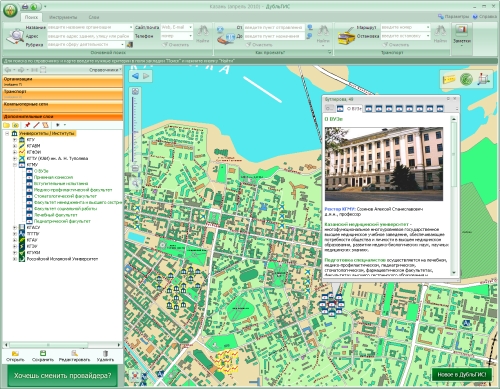Click the magnifier icon below the zoom slider

[x=135, y=183]
